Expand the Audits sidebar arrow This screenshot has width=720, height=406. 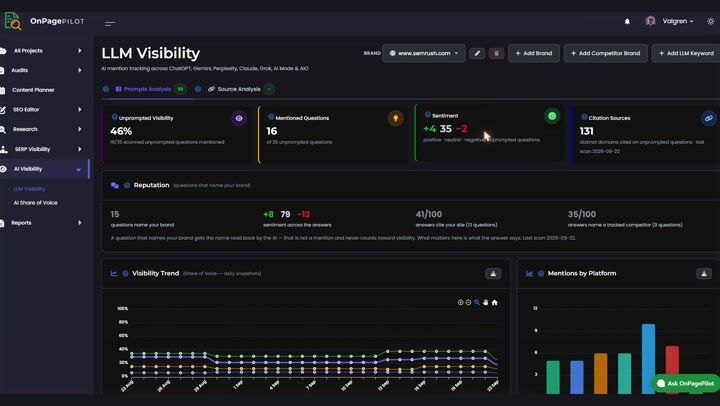[x=80, y=70]
